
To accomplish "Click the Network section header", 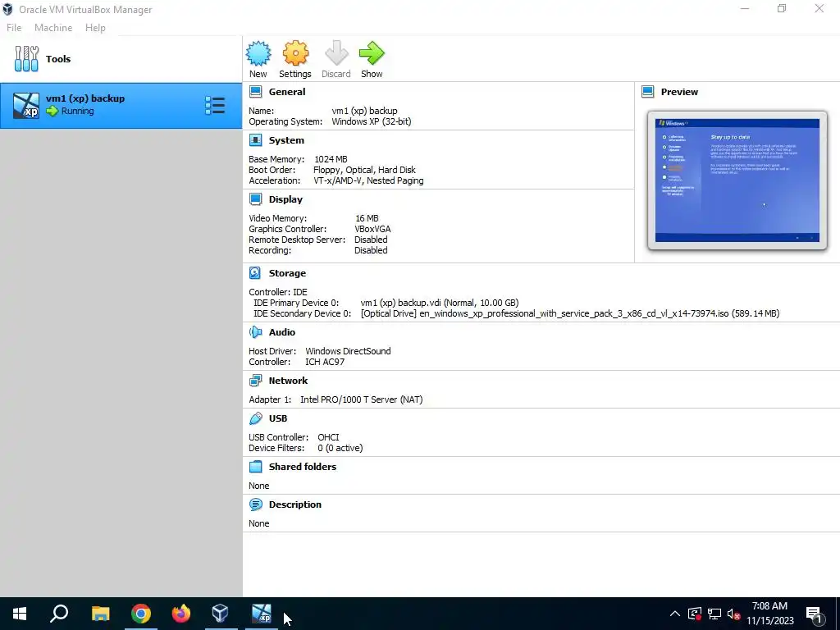I will click(288, 381).
